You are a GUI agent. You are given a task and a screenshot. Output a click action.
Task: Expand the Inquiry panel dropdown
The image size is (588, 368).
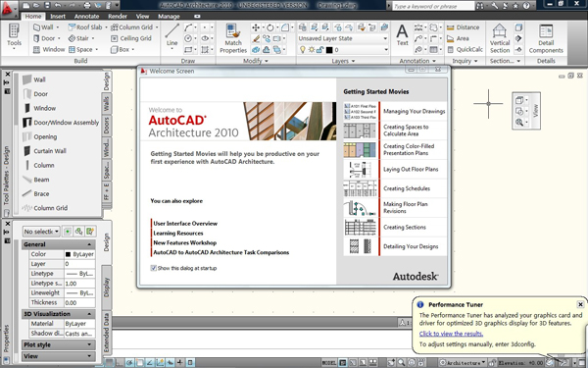[465, 61]
